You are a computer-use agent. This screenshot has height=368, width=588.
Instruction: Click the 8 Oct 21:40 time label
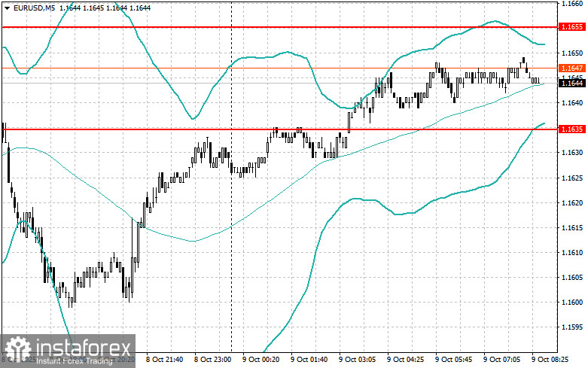(164, 360)
